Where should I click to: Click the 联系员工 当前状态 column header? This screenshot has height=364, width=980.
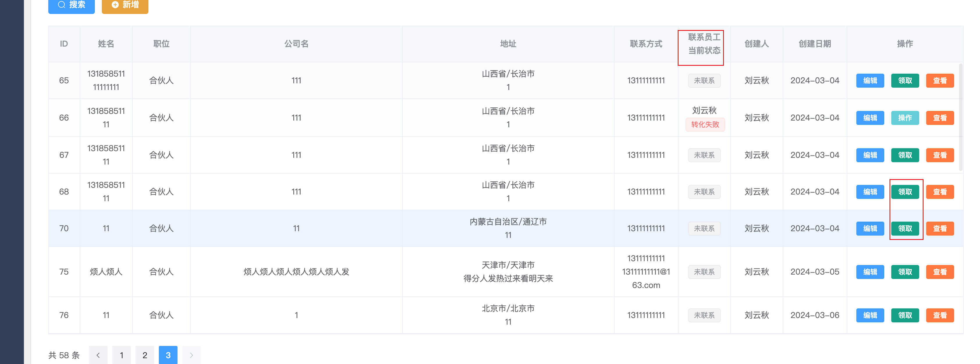pos(704,44)
